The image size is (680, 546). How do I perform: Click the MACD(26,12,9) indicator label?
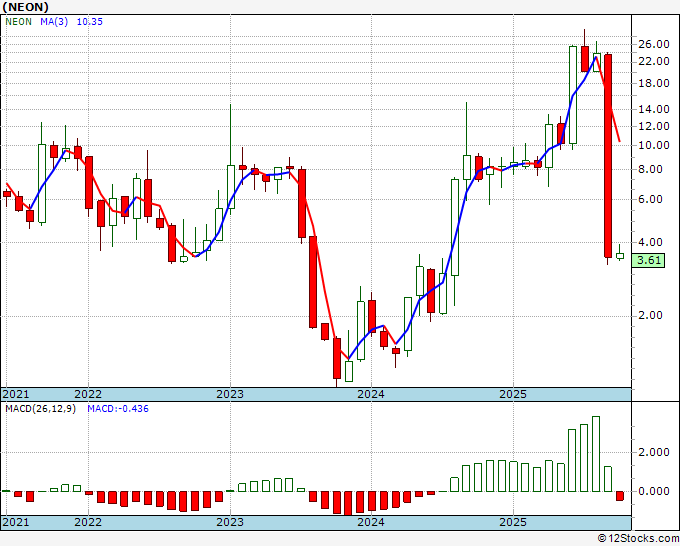41,409
